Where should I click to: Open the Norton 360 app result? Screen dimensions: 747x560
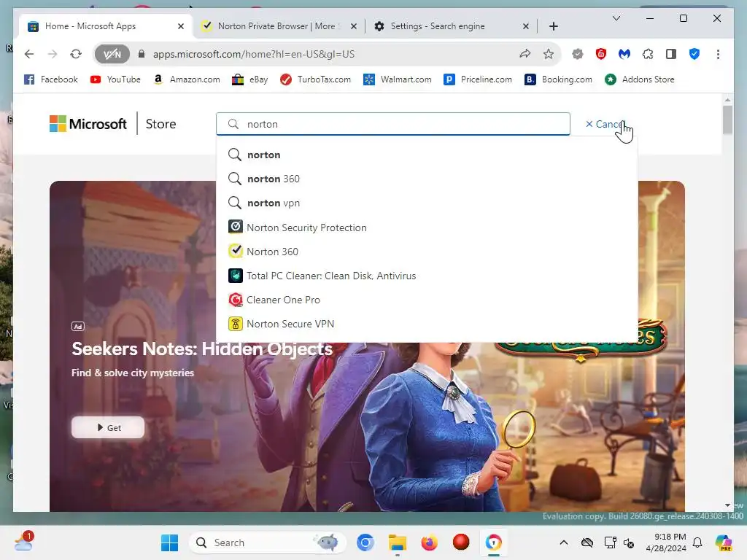(427, 252)
